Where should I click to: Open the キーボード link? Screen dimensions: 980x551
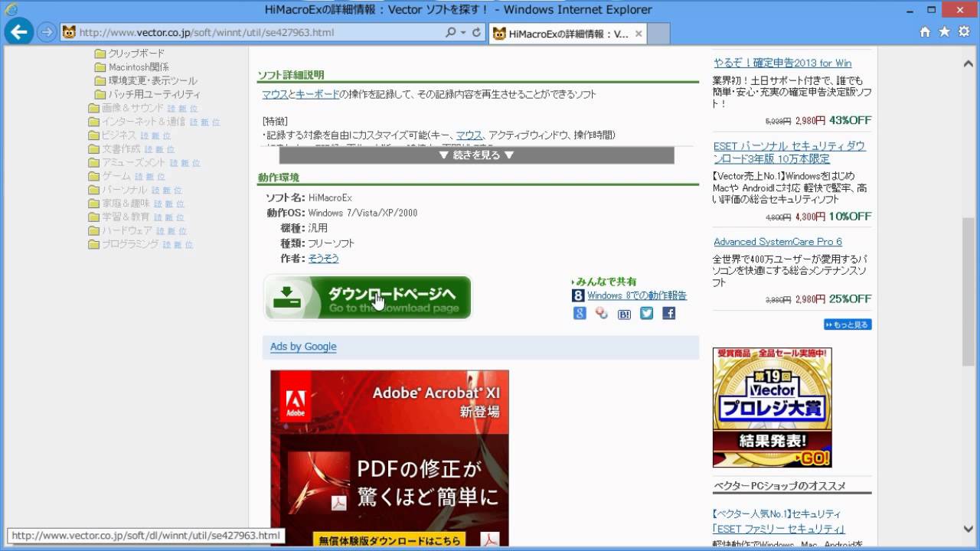pos(317,94)
